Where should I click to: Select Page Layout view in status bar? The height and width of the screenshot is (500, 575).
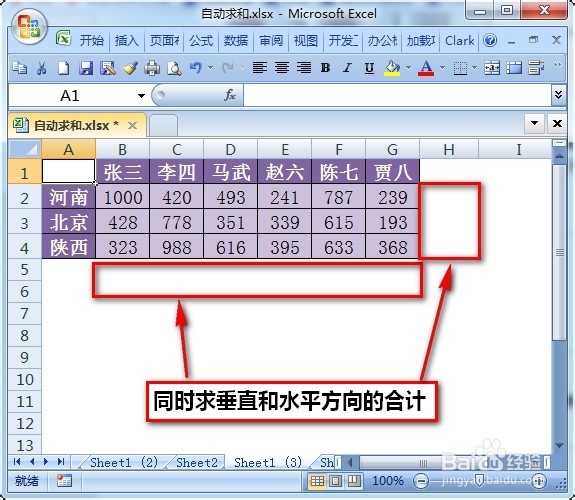[336, 481]
